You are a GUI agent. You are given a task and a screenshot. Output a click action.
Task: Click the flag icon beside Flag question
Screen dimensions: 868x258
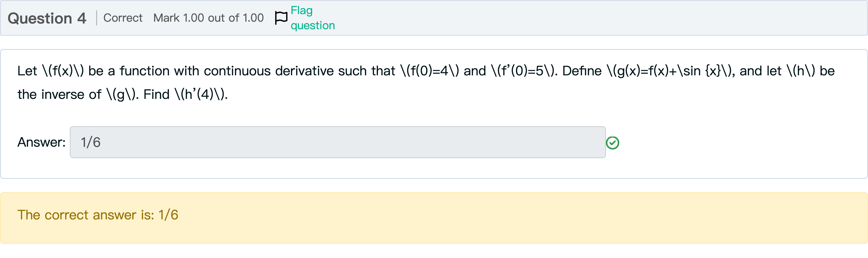tap(281, 18)
